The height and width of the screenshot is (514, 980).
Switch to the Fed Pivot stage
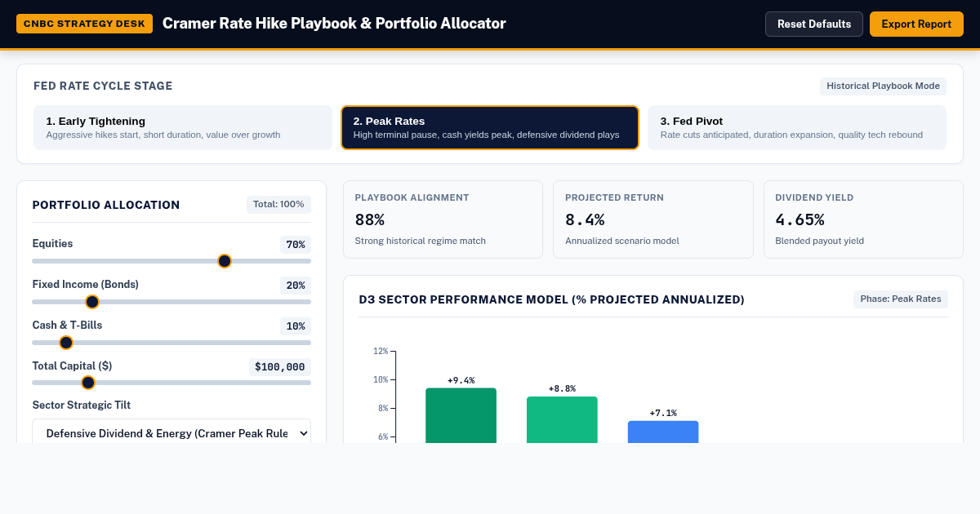point(797,127)
